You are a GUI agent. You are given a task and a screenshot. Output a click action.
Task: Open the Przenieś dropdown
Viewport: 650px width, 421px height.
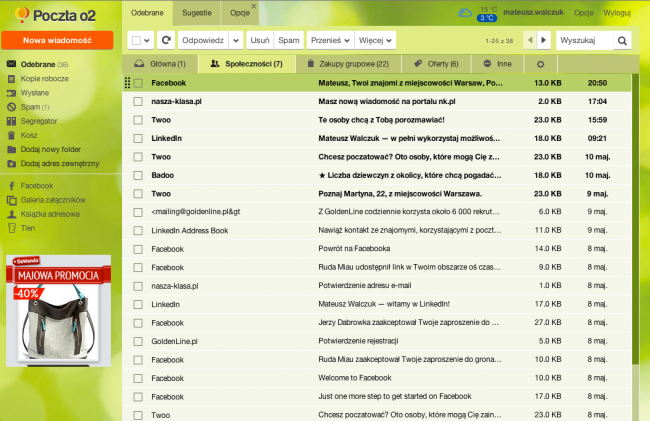point(330,40)
